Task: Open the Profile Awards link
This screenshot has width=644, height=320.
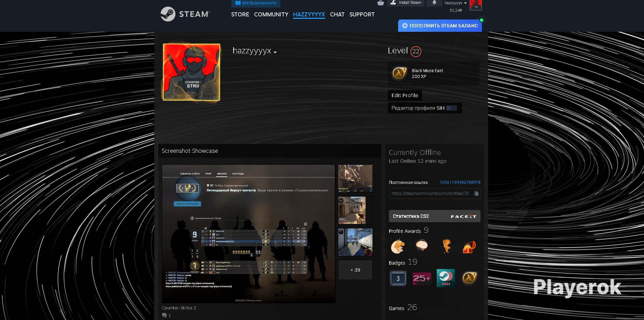Action: tap(405, 231)
